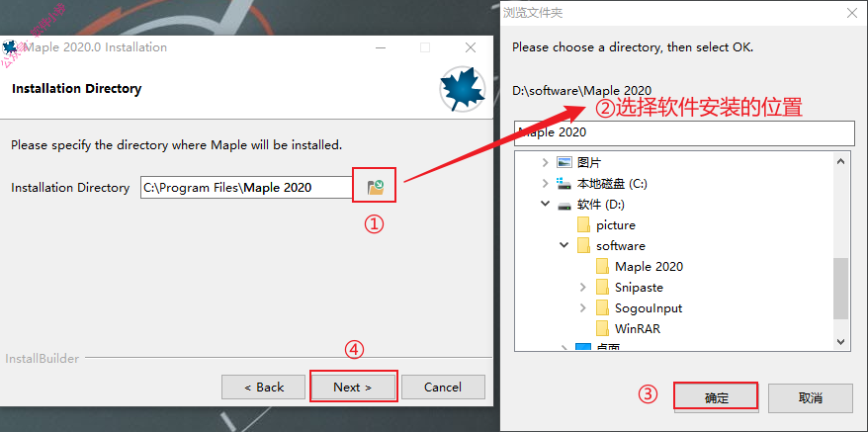The image size is (868, 432).
Task: Click the folder name field showing Maple 2020
Action: click(684, 132)
